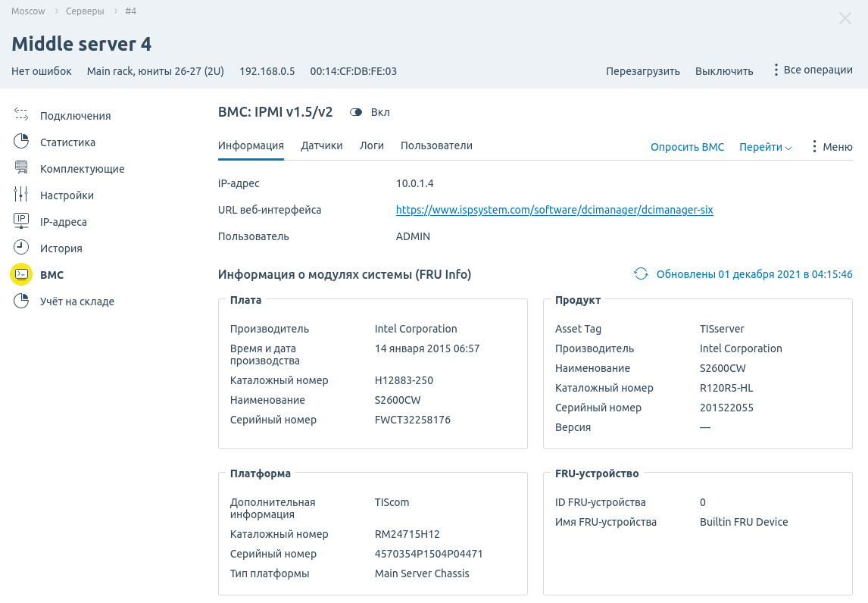Click the MAC address 00:14:CF:DB:FE:03
The image size is (868, 603).
click(353, 71)
